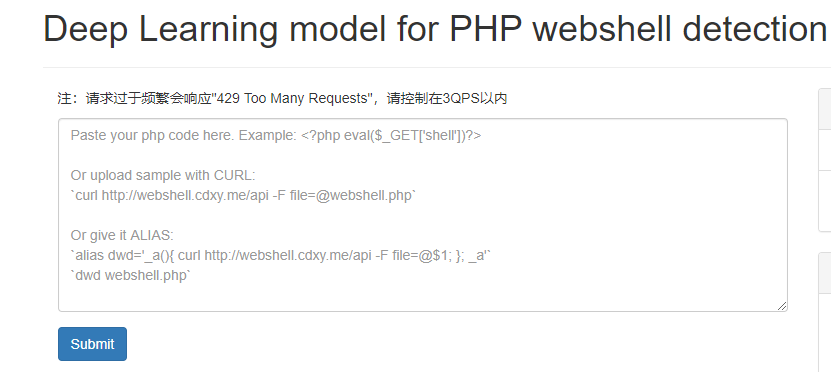
Task: Click the curl webshell.cdxy.me/api example line
Action: [243, 196]
